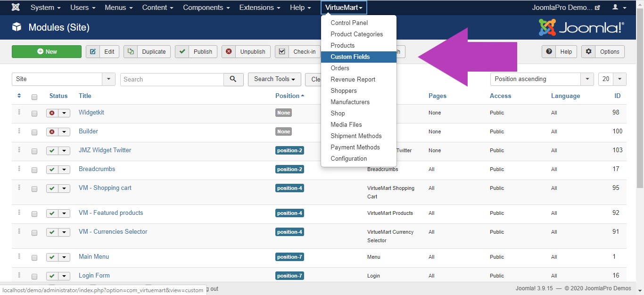This screenshot has height=295, width=644.
Task: Toggle published status icon for Widgetkit
Action: pos(52,113)
